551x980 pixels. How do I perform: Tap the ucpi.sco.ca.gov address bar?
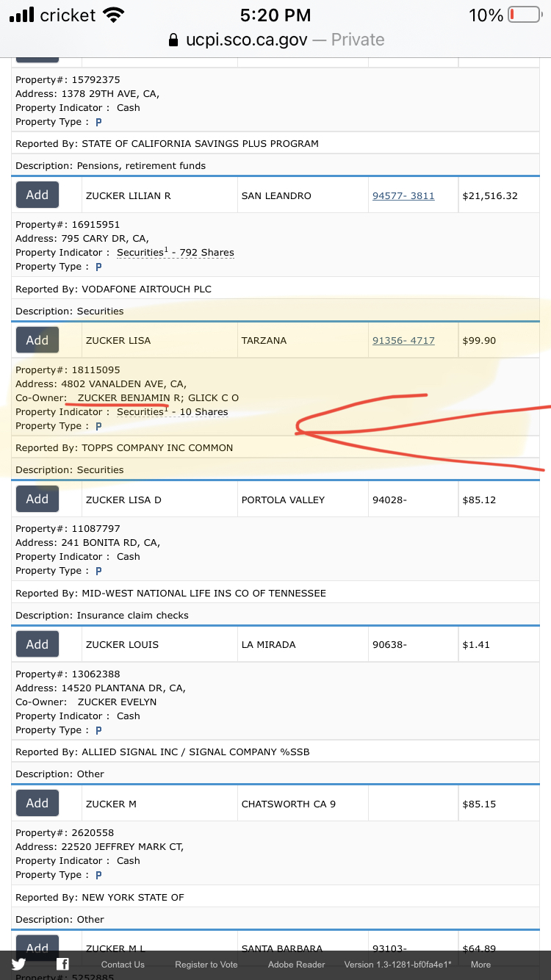[275, 40]
